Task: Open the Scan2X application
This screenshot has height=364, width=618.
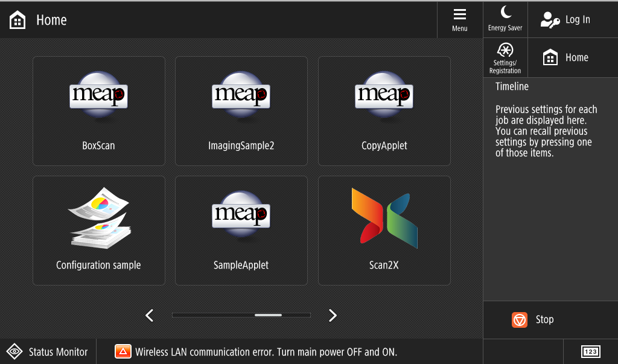Action: (384, 230)
